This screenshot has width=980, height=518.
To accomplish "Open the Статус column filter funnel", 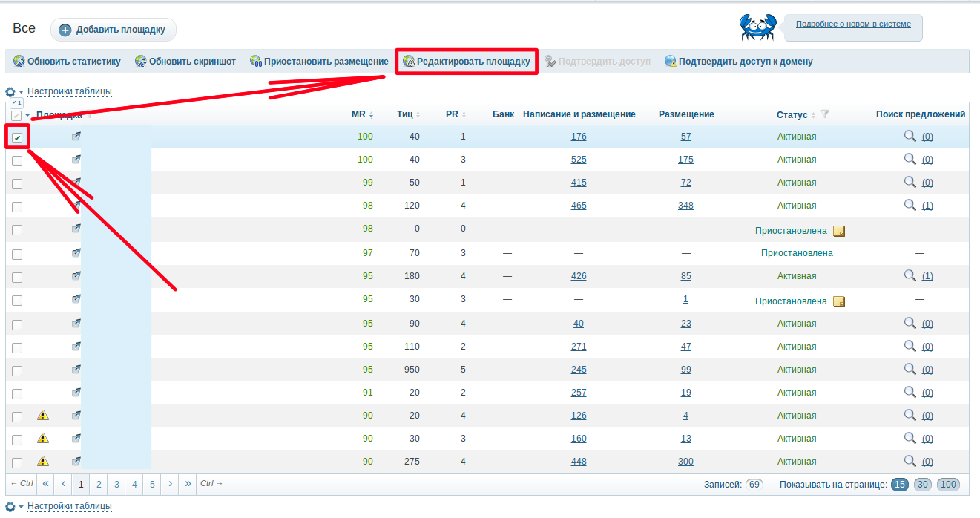I will [x=825, y=114].
